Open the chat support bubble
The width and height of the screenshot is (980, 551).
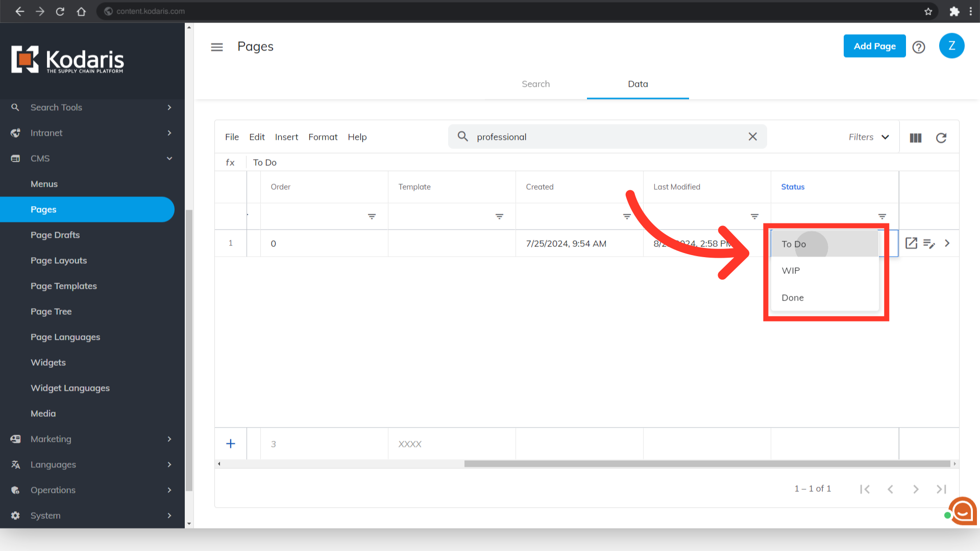pyautogui.click(x=963, y=511)
